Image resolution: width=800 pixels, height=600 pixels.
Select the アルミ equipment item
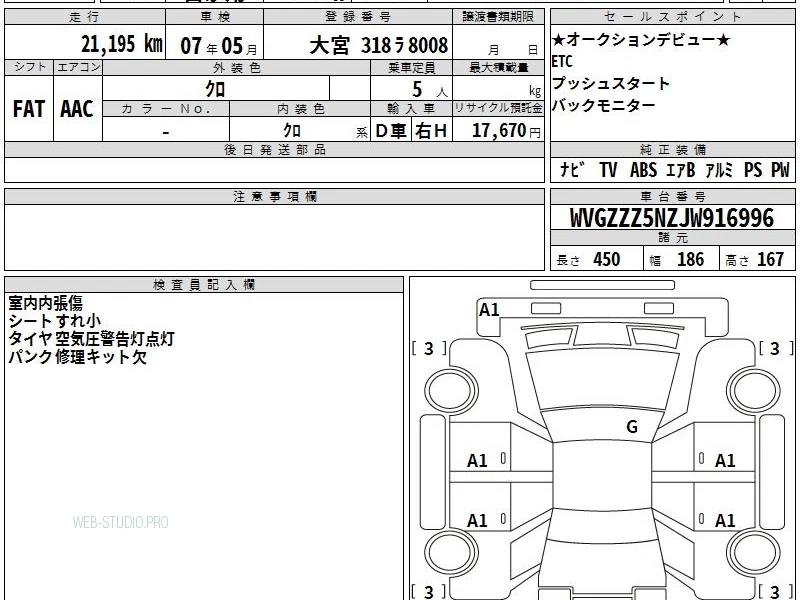pos(719,169)
